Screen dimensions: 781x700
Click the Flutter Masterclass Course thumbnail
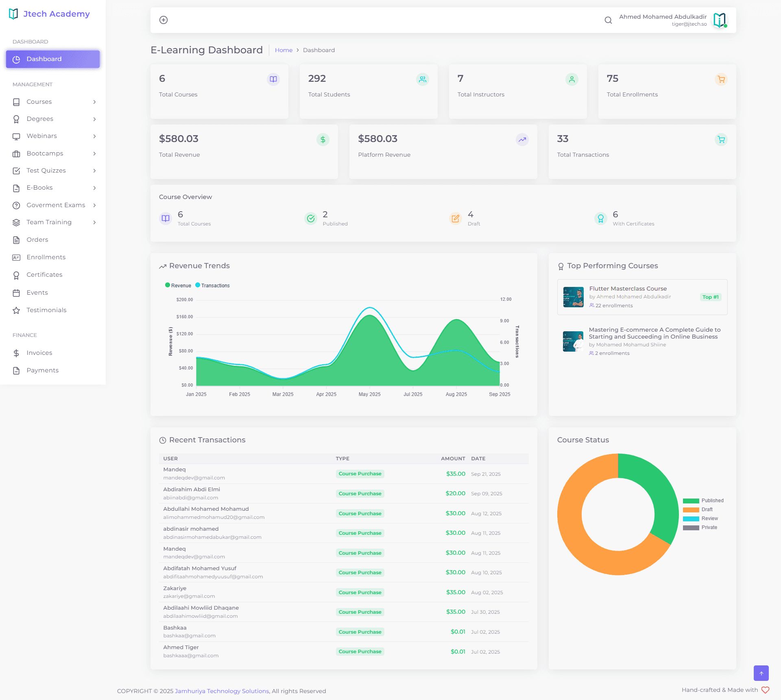(573, 297)
